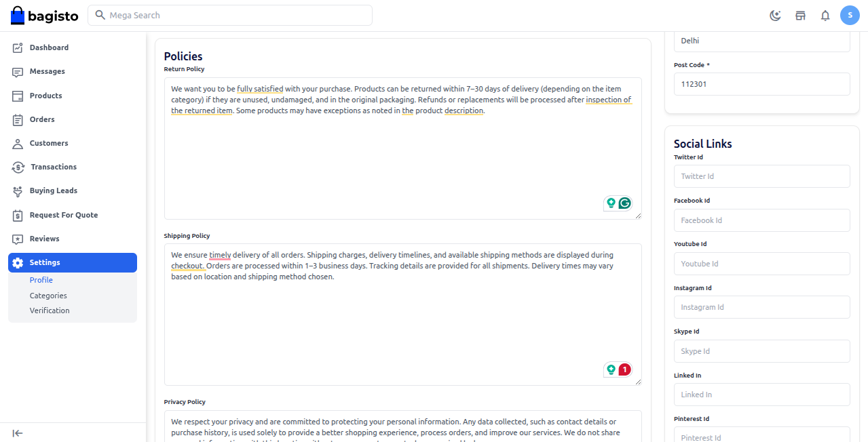Click the Linked In field
This screenshot has height=442, width=868.
(x=761, y=395)
